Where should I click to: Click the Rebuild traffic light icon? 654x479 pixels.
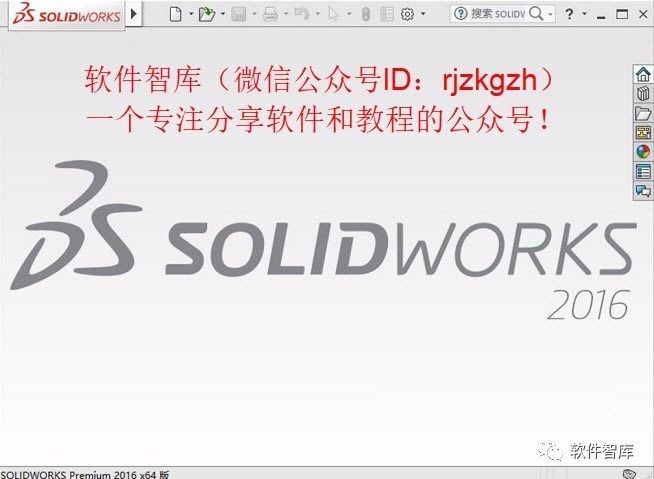point(366,15)
